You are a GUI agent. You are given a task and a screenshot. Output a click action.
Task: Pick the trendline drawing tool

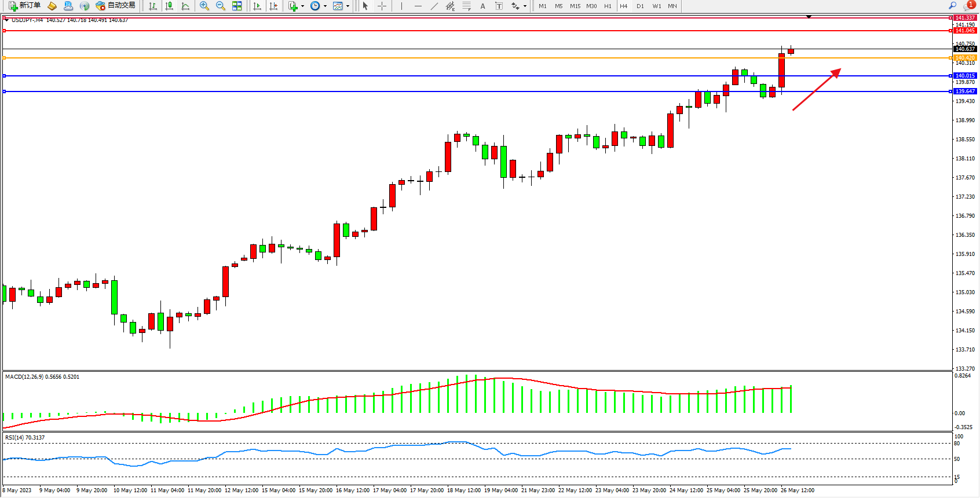[x=434, y=6]
